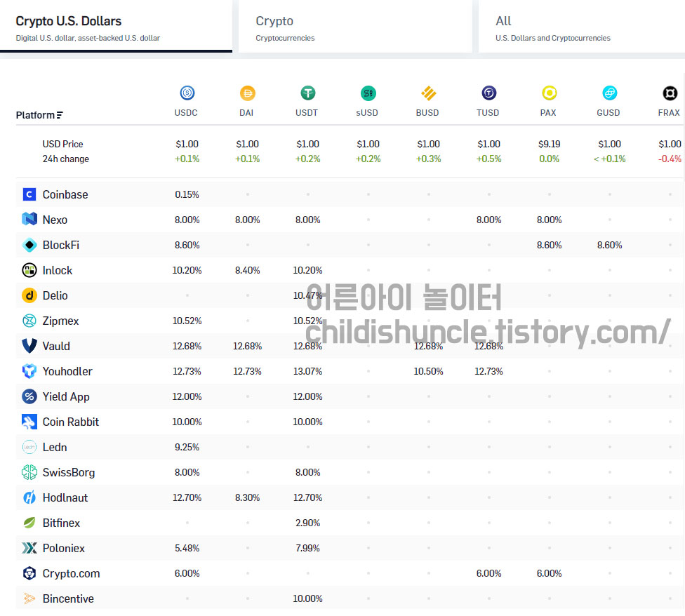
Task: Open the Youhodler platform link
Action: 67,372
